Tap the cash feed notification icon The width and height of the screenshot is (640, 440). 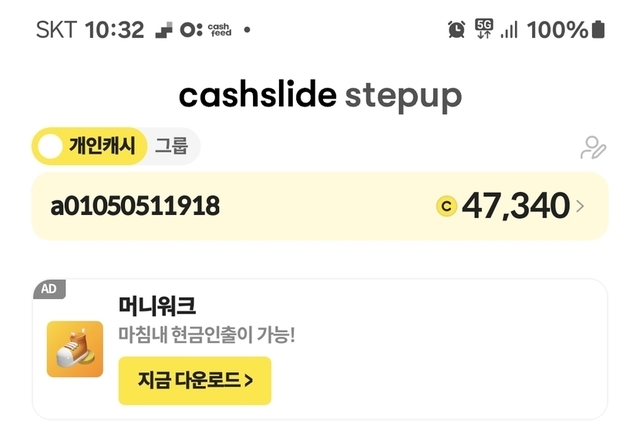coord(205,30)
